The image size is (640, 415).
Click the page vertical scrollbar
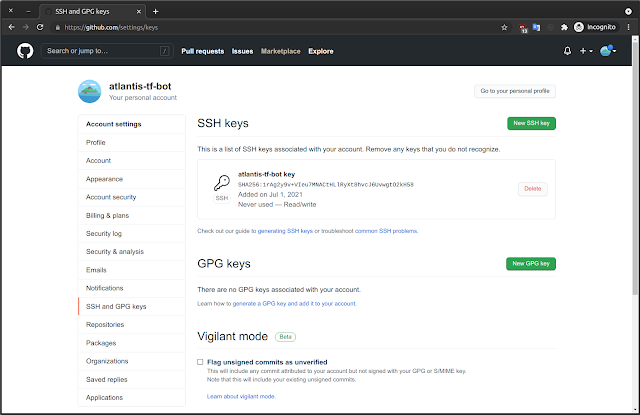coord(635,167)
